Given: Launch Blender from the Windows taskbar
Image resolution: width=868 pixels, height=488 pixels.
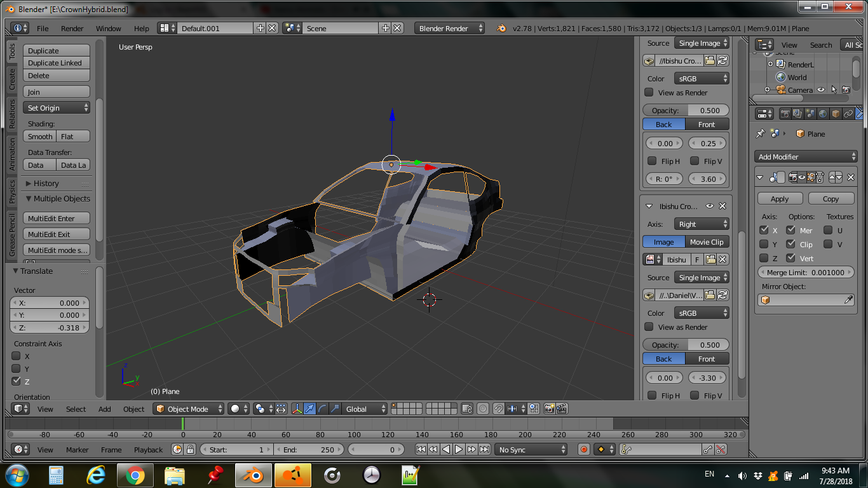Looking at the screenshot, I should [252, 475].
